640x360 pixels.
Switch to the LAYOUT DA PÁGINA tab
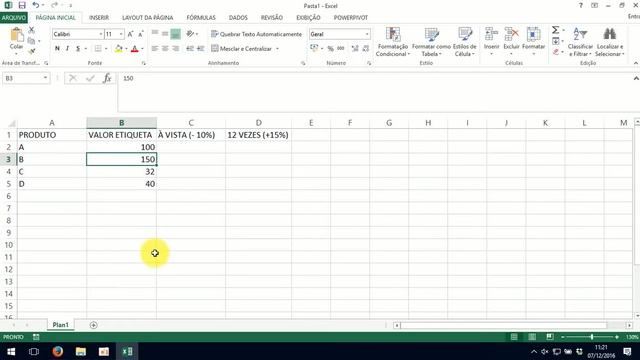[x=147, y=18]
